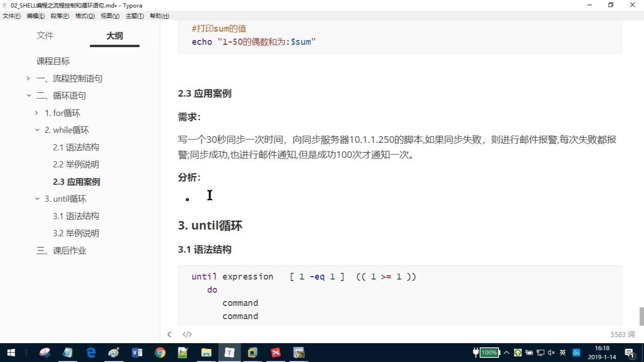Open the green notepad taskbar app
Viewport: 644px width, 362px height.
[x=183, y=353]
